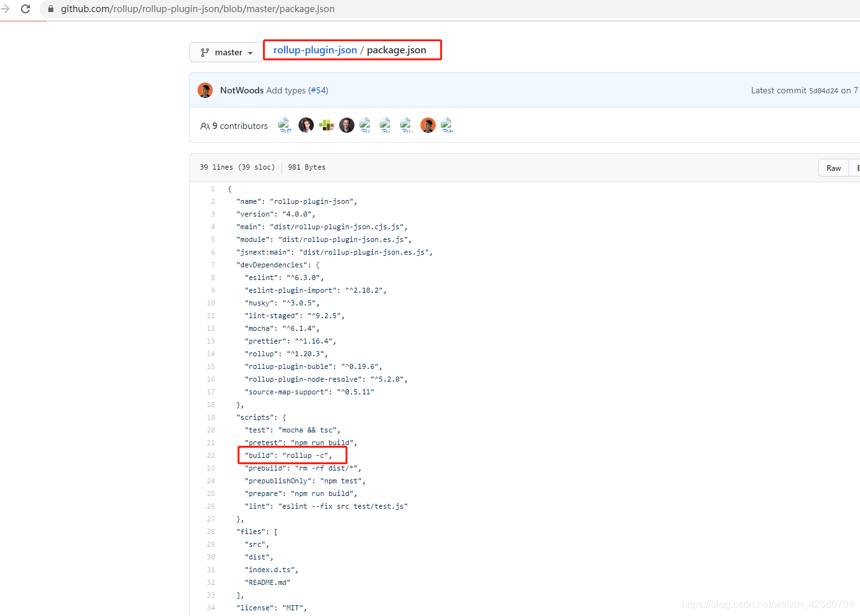Click the "rollup-plugin-buble" dependency line
This screenshot has height=616, width=860.
(314, 366)
